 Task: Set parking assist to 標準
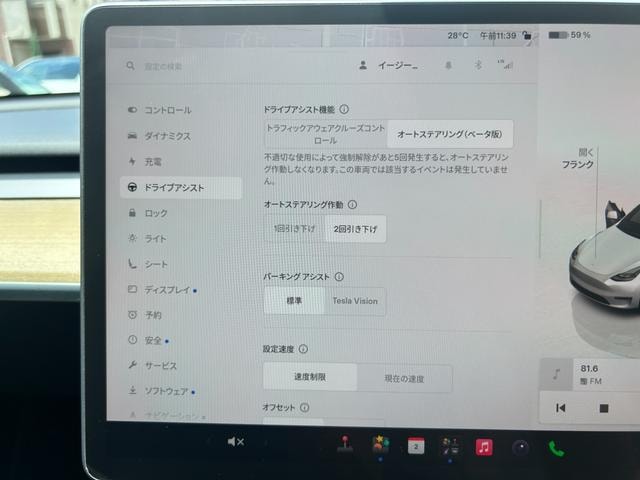294,301
